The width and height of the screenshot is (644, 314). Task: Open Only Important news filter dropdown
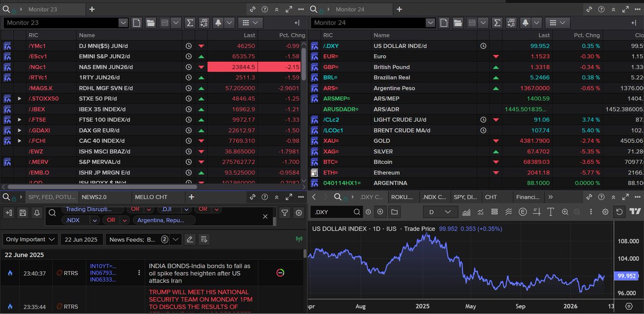tap(31, 239)
